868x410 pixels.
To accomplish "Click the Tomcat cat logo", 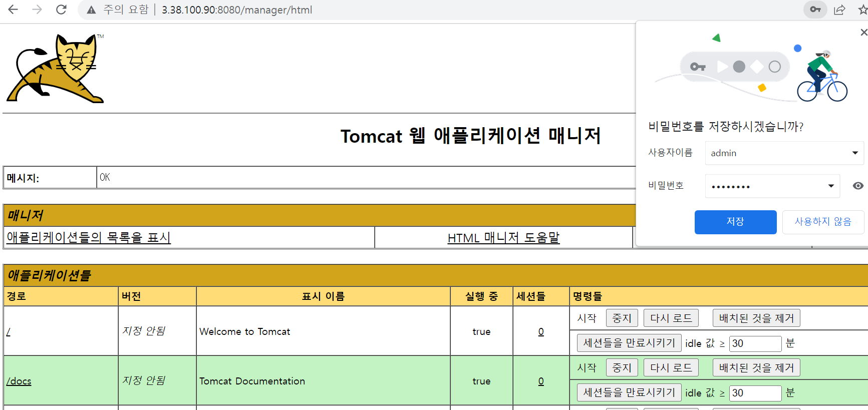I will point(55,68).
